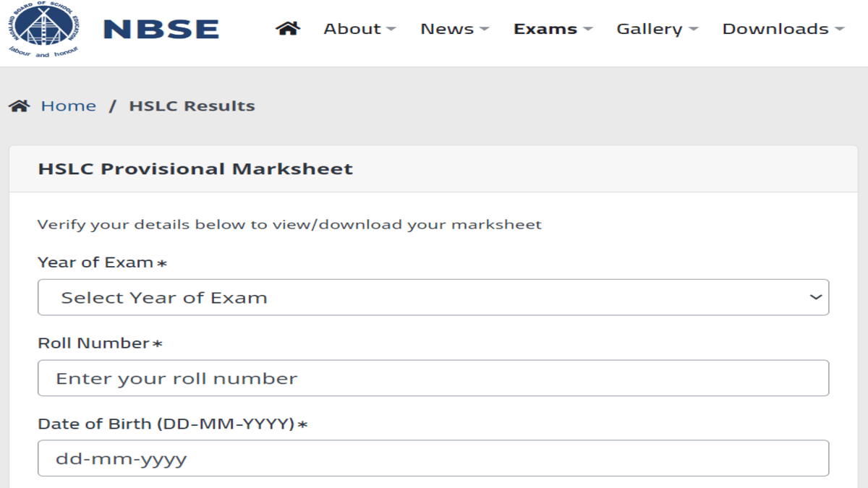Click the 'Verify your details below' instruction text
Screen dimensions: 868x488
click(289, 225)
